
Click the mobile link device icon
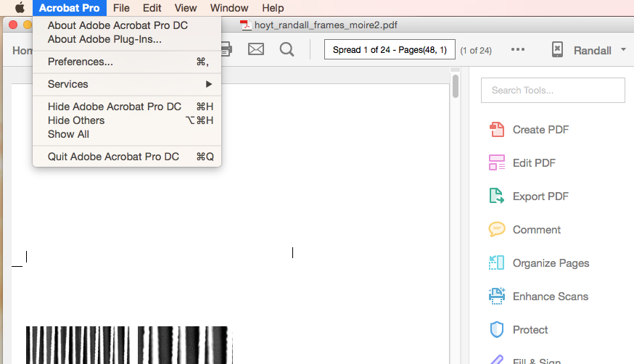(x=557, y=50)
